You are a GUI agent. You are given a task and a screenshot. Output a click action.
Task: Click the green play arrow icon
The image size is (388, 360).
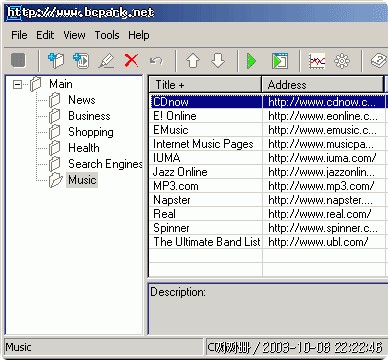click(x=252, y=61)
